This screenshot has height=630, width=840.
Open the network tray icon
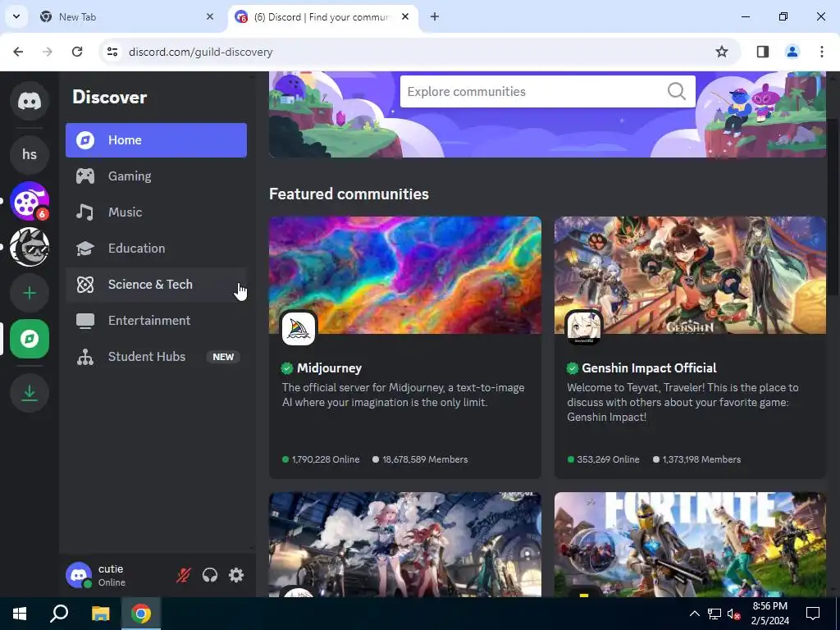(714, 614)
